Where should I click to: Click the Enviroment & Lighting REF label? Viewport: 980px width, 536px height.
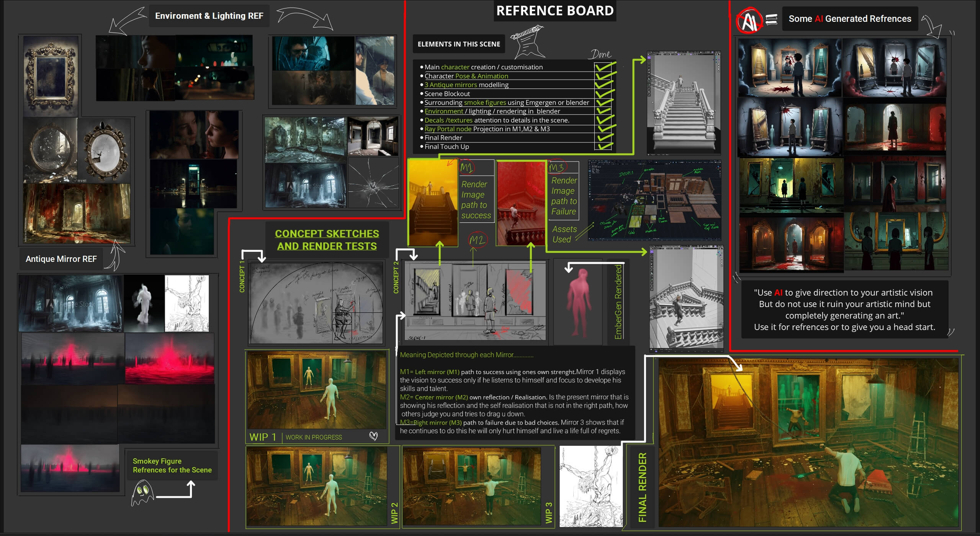point(209,16)
